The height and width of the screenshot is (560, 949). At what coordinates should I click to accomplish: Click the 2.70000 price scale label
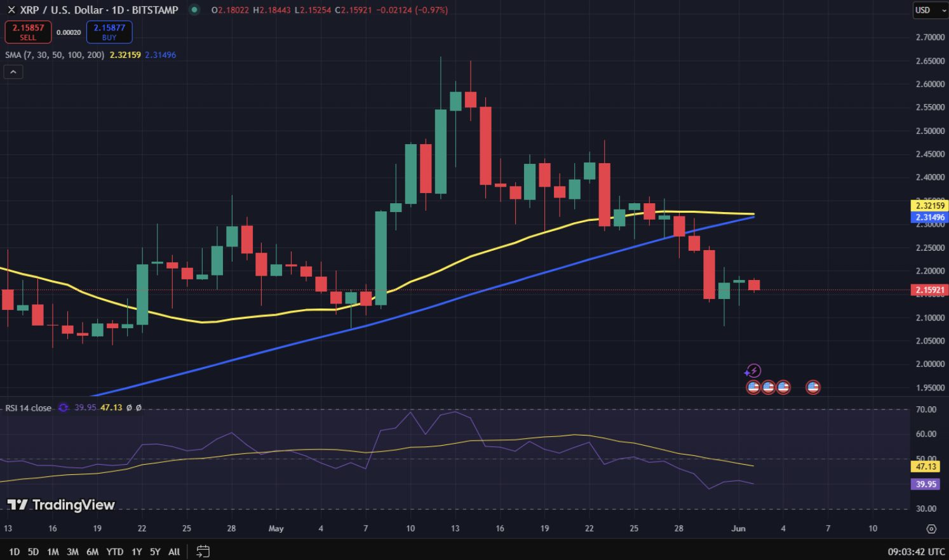click(x=930, y=37)
